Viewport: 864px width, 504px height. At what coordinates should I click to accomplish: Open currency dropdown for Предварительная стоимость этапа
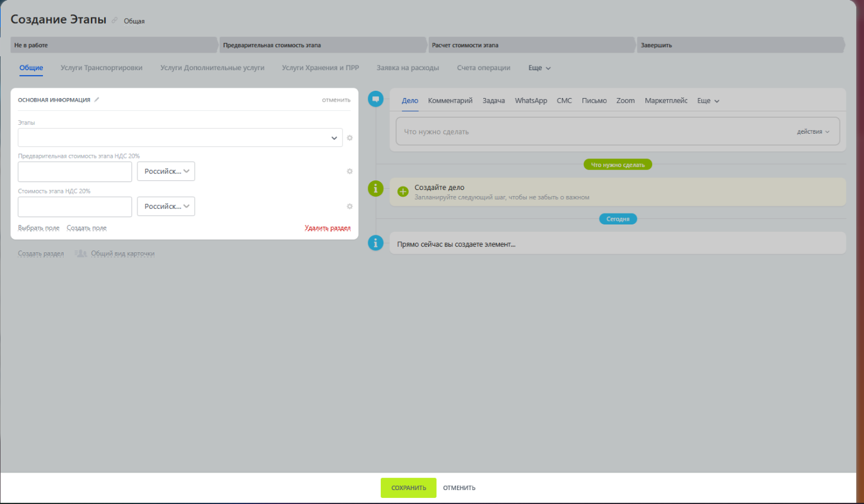[x=167, y=171]
